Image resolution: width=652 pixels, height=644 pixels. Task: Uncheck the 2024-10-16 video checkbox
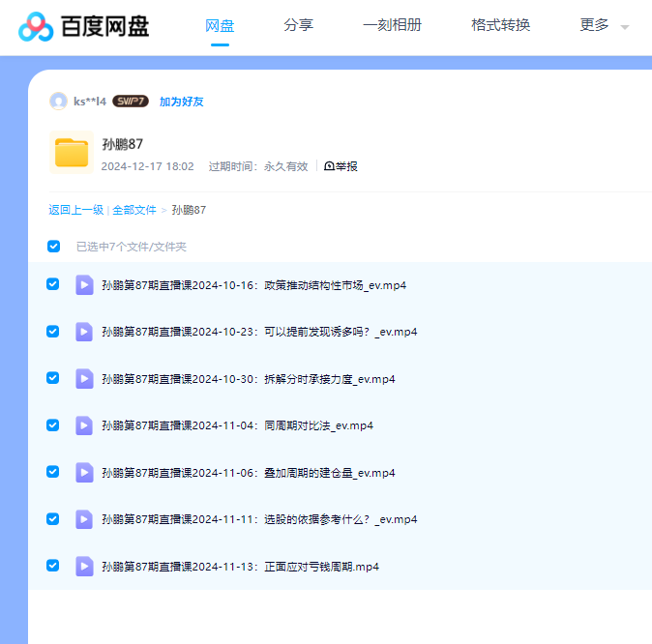[53, 284]
